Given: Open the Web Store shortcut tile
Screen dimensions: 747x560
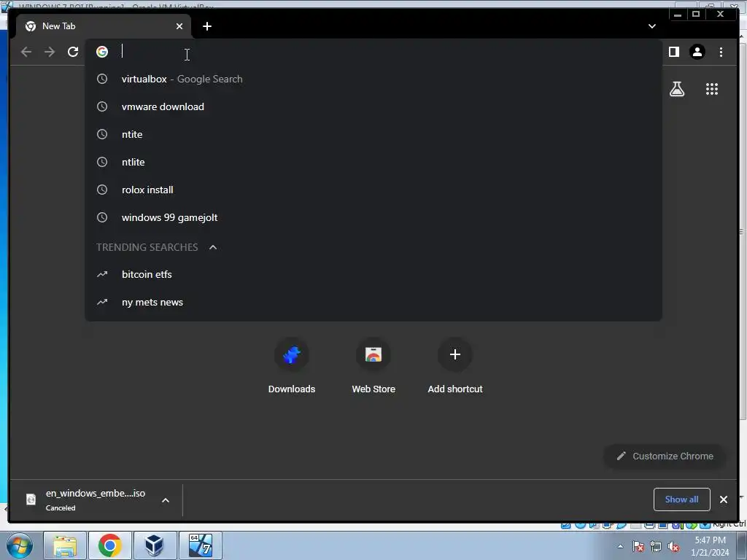Looking at the screenshot, I should [x=373, y=366].
